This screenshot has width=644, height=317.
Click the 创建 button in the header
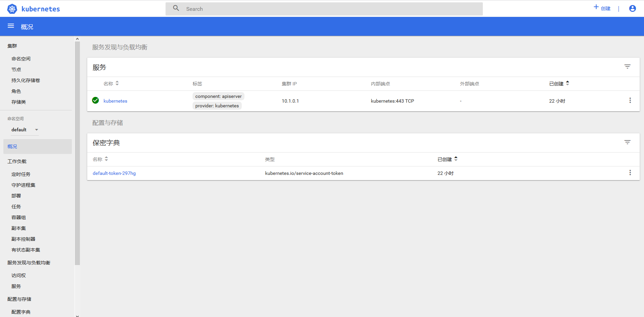coord(602,8)
